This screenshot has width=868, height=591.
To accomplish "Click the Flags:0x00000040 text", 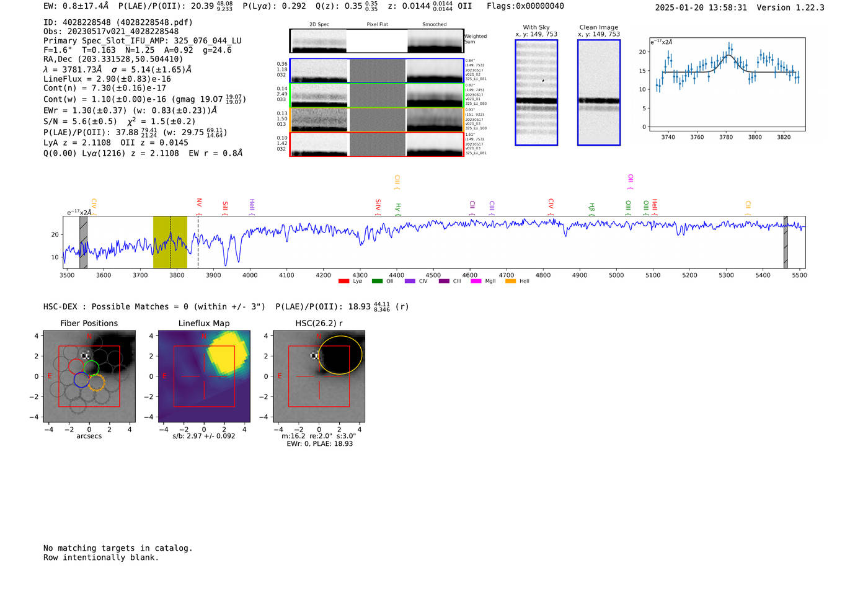I will click(525, 6).
